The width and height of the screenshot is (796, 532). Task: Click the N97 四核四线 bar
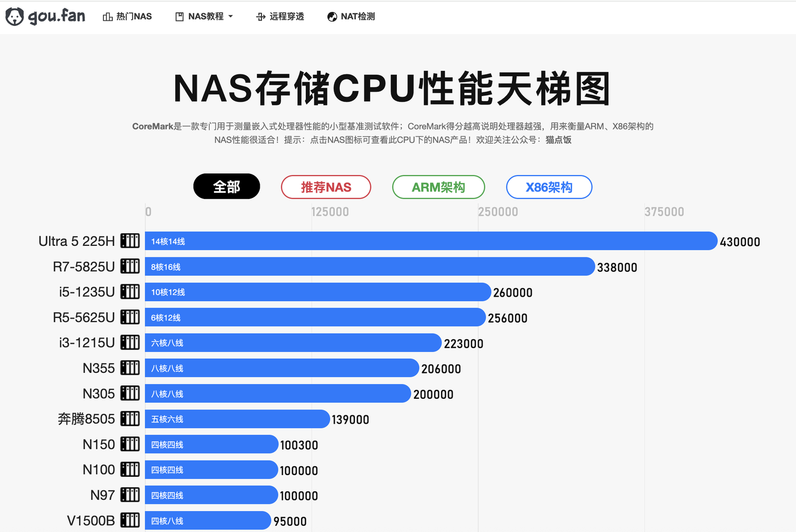tap(211, 495)
